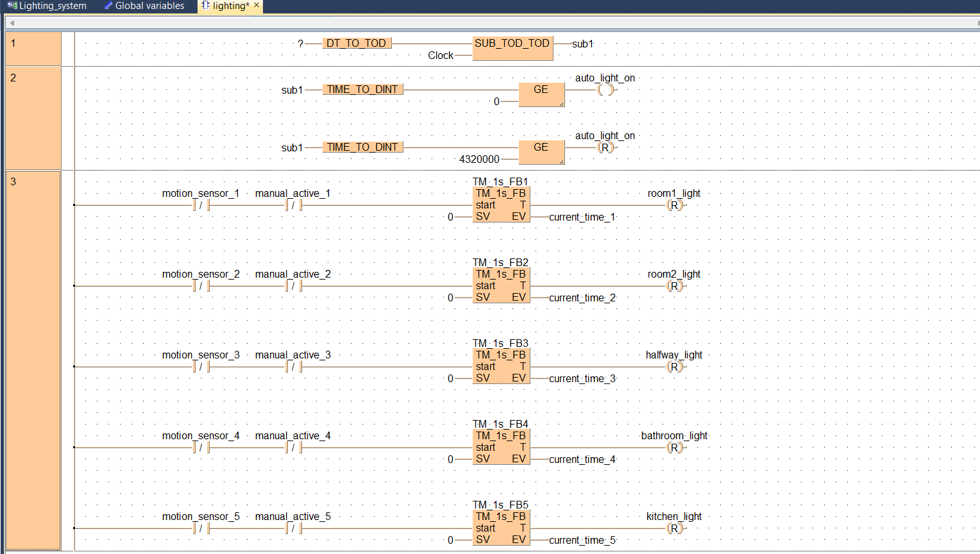Select network number 2 header
This screenshot has width=980, height=554.
point(33,118)
